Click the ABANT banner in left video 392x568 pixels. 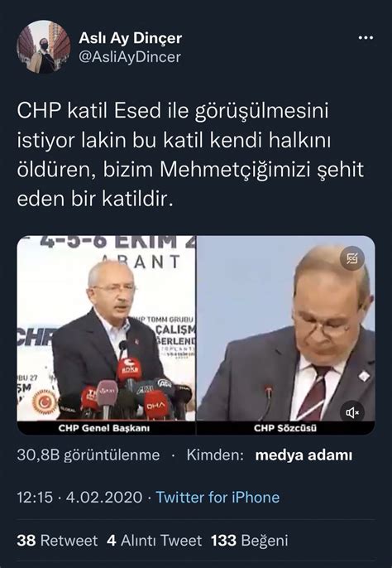(x=141, y=261)
